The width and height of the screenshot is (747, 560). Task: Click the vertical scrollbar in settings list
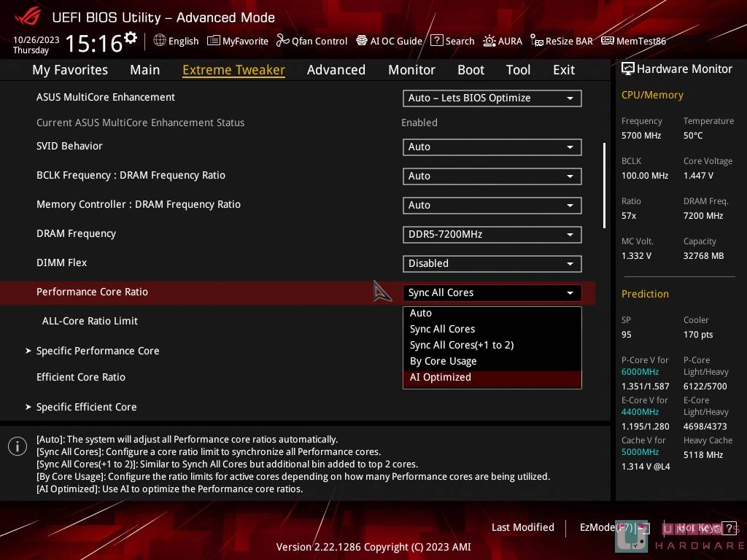coord(604,185)
